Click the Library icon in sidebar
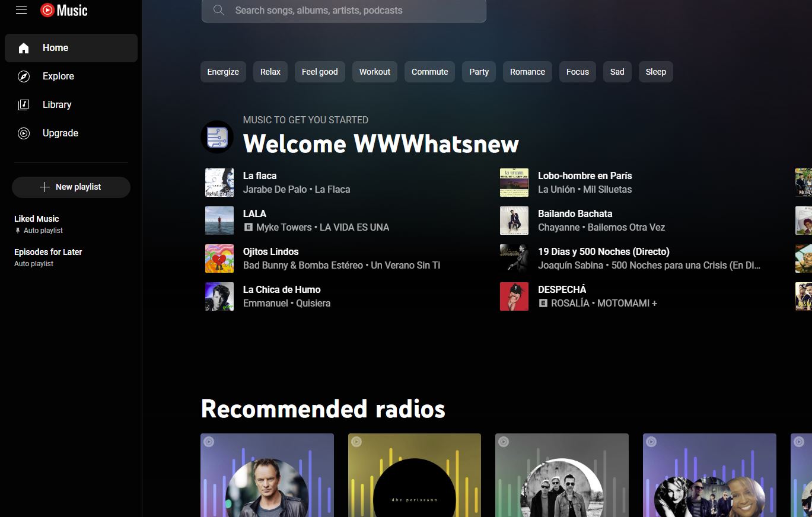The height and width of the screenshot is (517, 812). pyautogui.click(x=24, y=105)
